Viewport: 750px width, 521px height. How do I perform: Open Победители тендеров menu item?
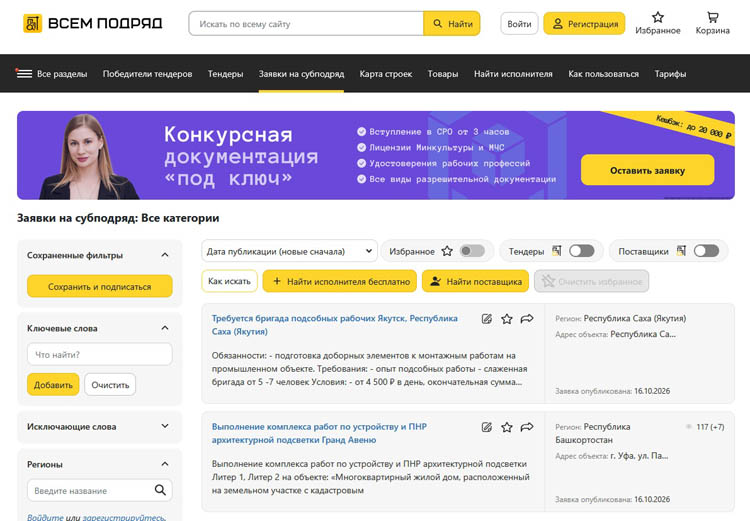(x=147, y=74)
